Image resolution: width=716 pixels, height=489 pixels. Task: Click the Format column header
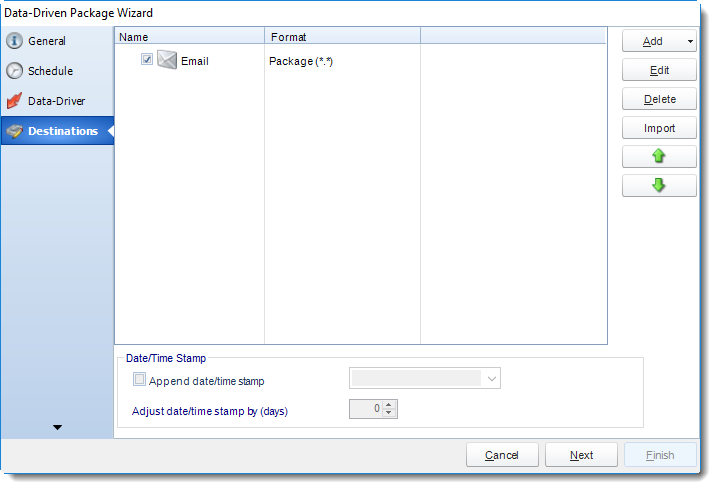tap(342, 37)
